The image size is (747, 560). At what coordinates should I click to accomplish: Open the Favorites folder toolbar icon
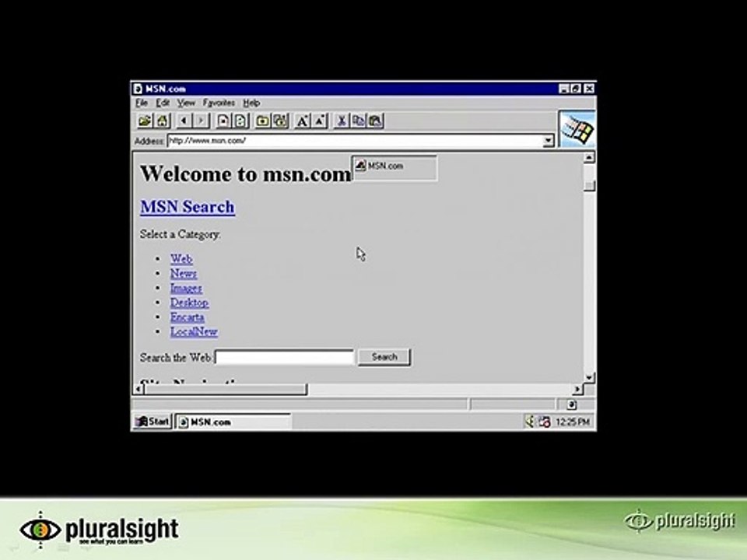click(262, 121)
